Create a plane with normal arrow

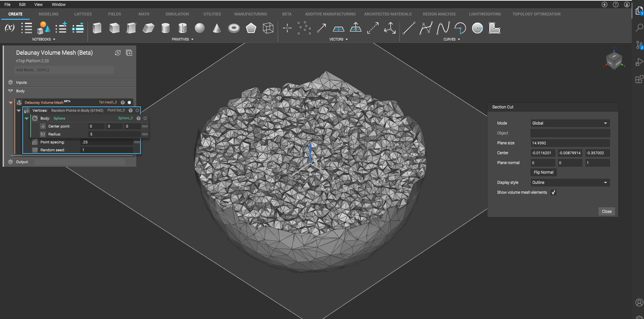(x=356, y=28)
